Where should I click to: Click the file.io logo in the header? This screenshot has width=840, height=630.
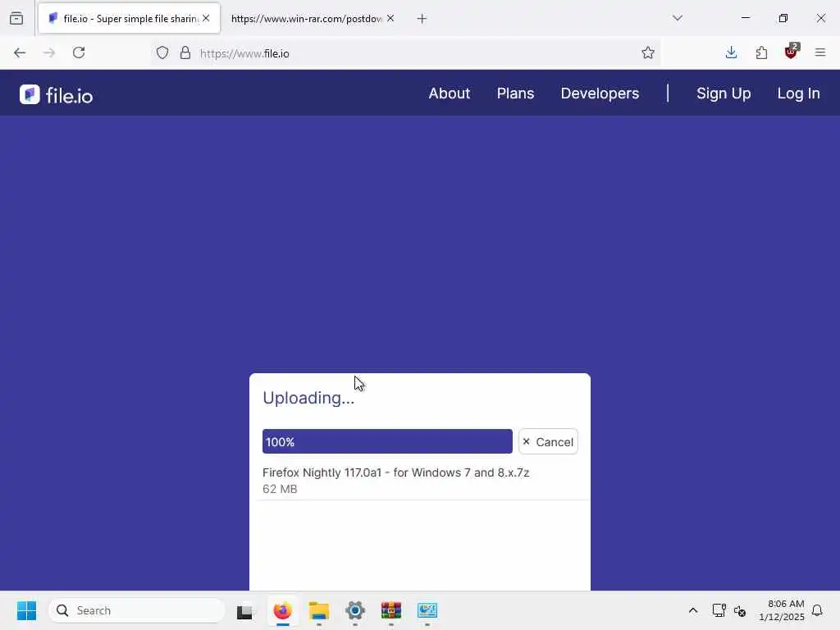57,95
